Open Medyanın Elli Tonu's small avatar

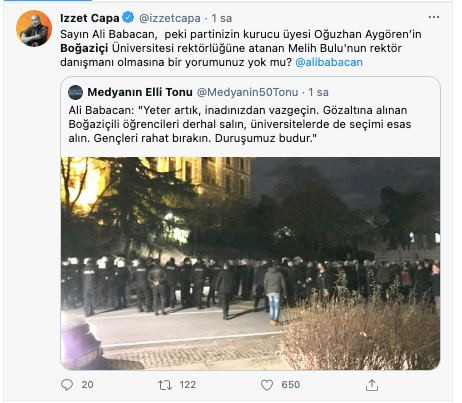coord(76,92)
